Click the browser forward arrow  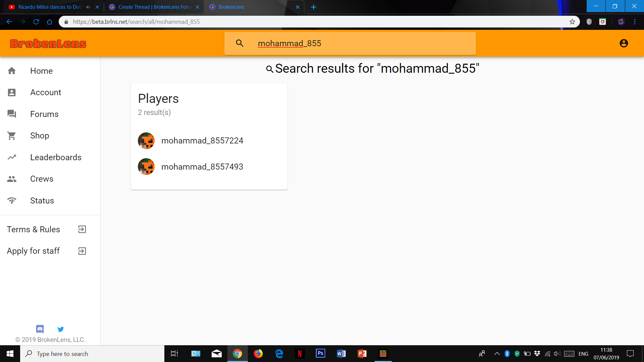tap(22, 22)
